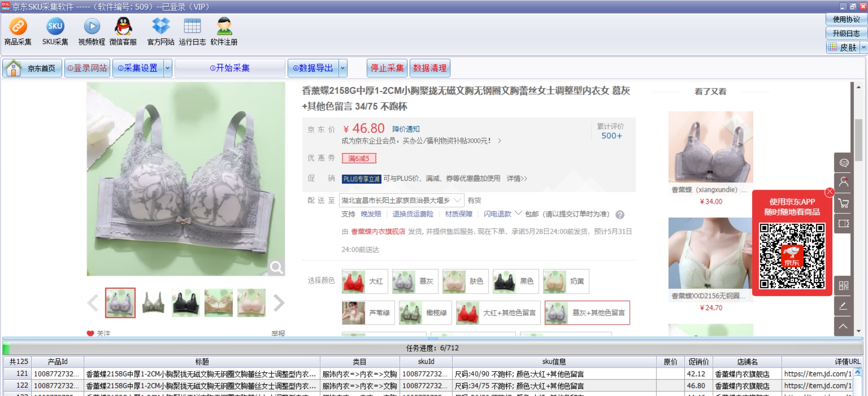Select pink bra thumbnail

[251, 303]
